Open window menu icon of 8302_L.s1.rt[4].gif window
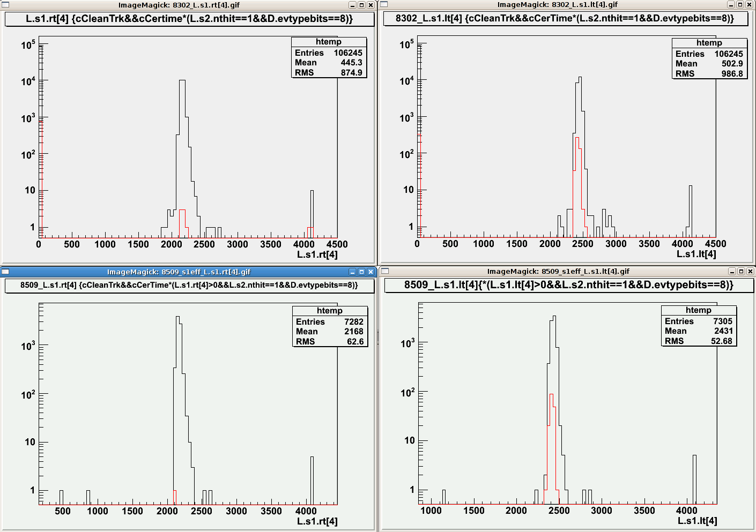Image resolution: width=756 pixels, height=532 pixels. click(6, 5)
